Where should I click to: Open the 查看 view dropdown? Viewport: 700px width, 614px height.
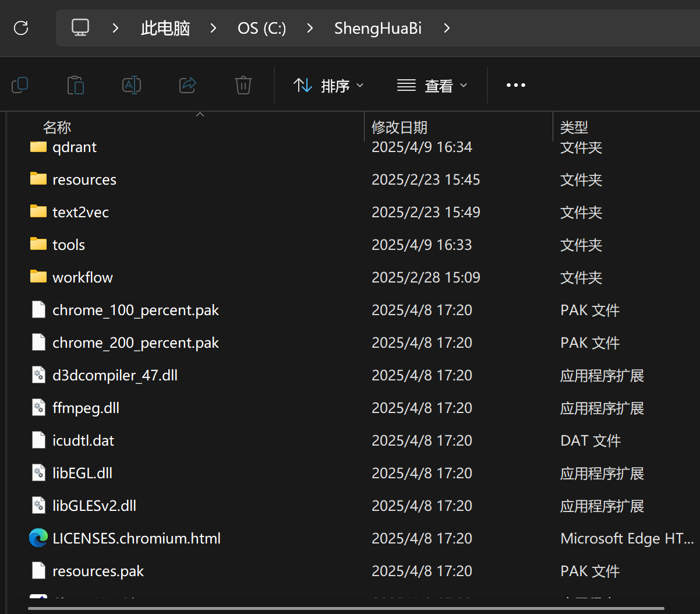tap(432, 86)
